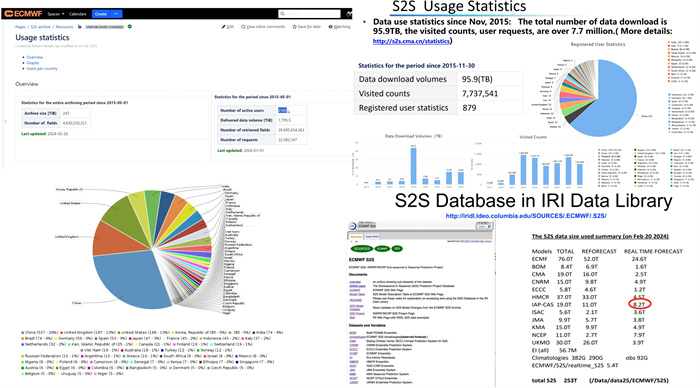
Task: Open Calendars in top navigation
Action: click(x=78, y=14)
